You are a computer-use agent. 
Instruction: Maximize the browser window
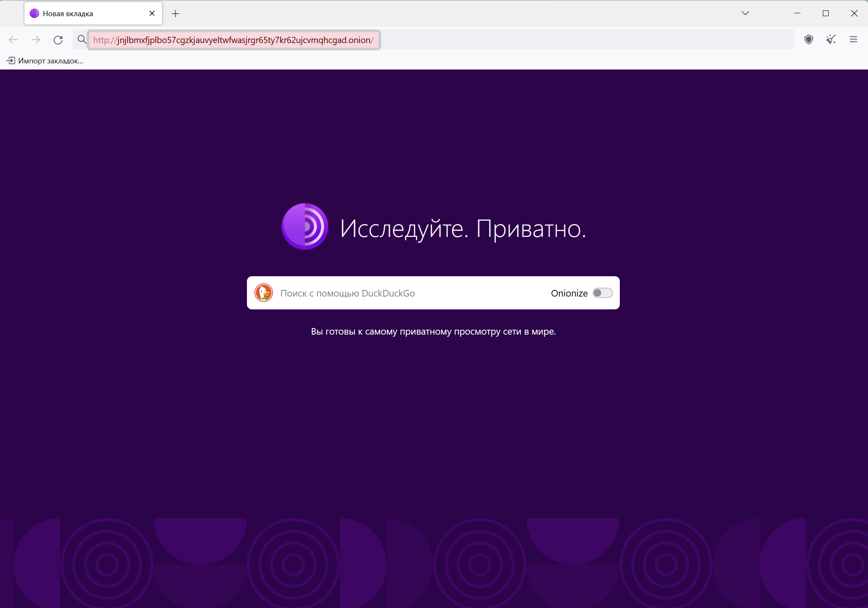825,13
